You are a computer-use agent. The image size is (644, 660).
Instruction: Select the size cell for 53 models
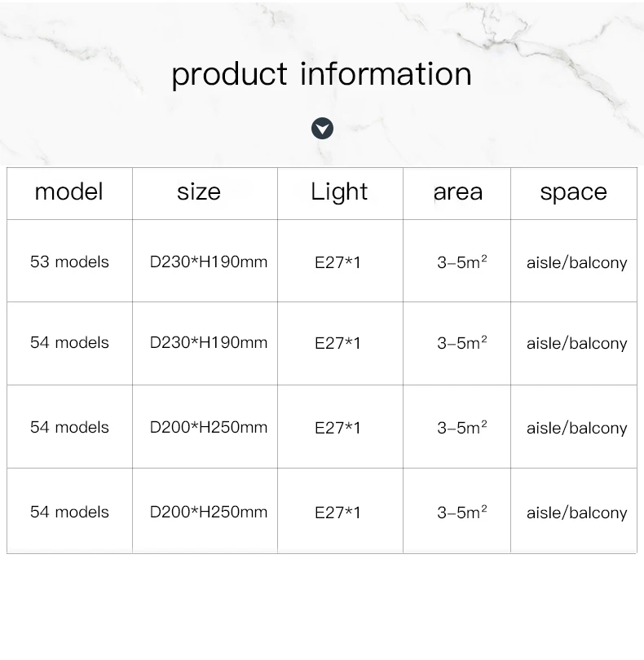(x=209, y=262)
